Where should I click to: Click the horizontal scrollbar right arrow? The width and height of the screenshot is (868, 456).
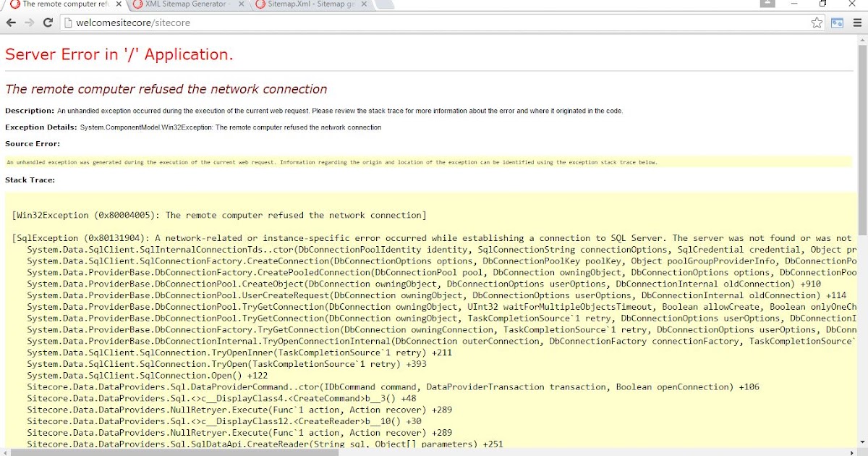pos(852,452)
